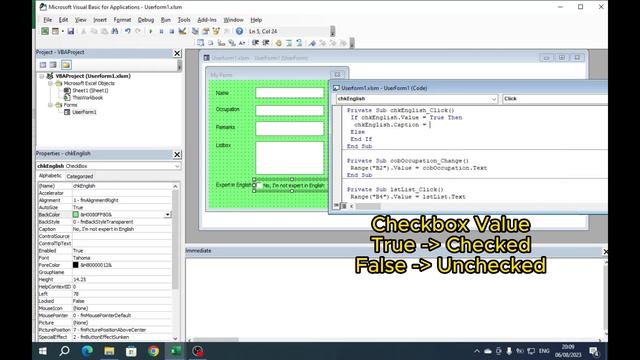Click the Name text box on the form
640x360 pixels.
289,93
